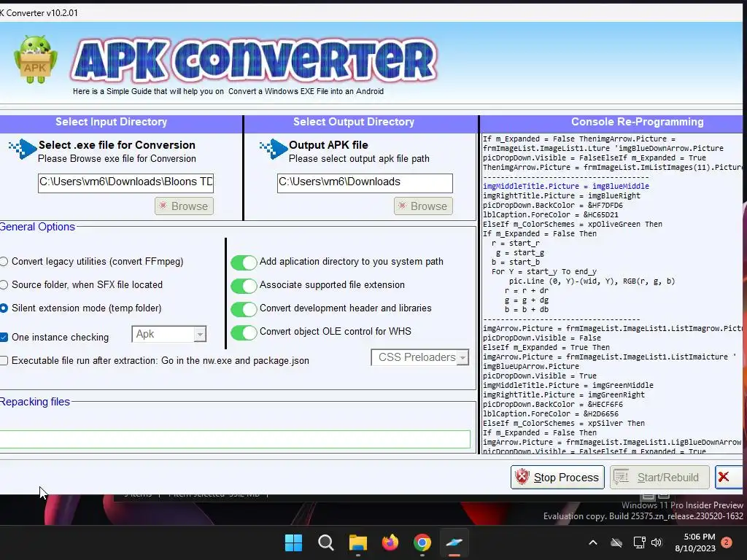Click the Stop Process button
The width and height of the screenshot is (747, 560).
(557, 477)
